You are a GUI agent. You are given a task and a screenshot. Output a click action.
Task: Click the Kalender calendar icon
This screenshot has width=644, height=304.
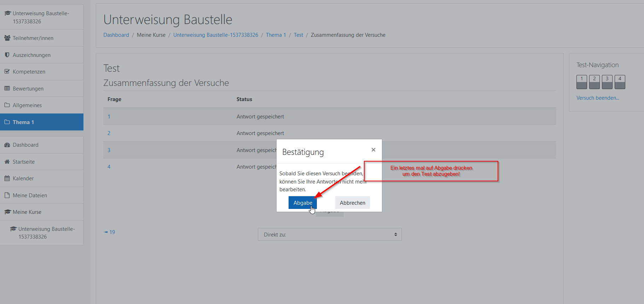point(7,178)
